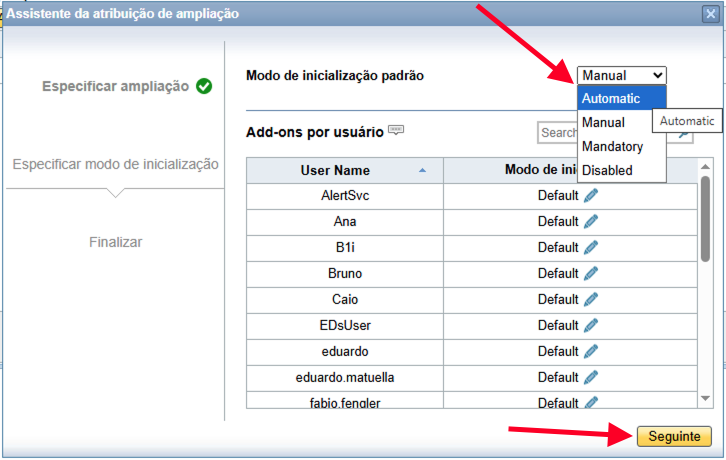Edit startup mode for user B1i

tap(591, 247)
